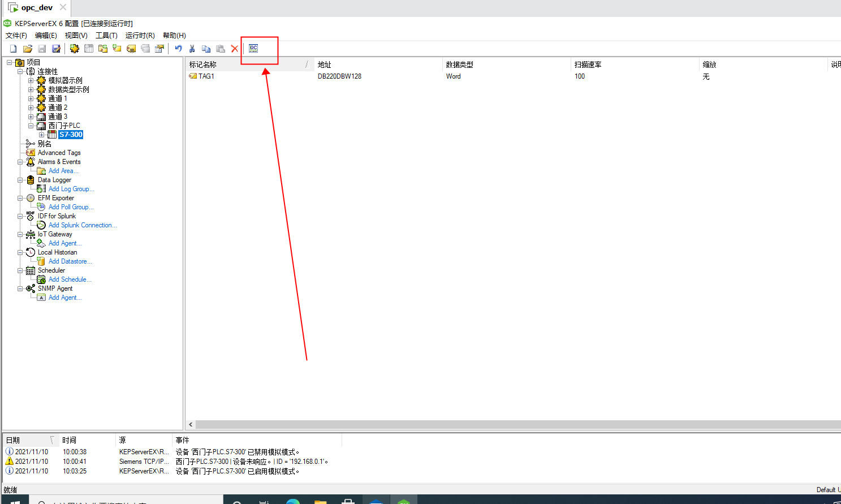Create a new tag with the toolbar icon
841x504 pixels.
pyautogui.click(x=117, y=48)
